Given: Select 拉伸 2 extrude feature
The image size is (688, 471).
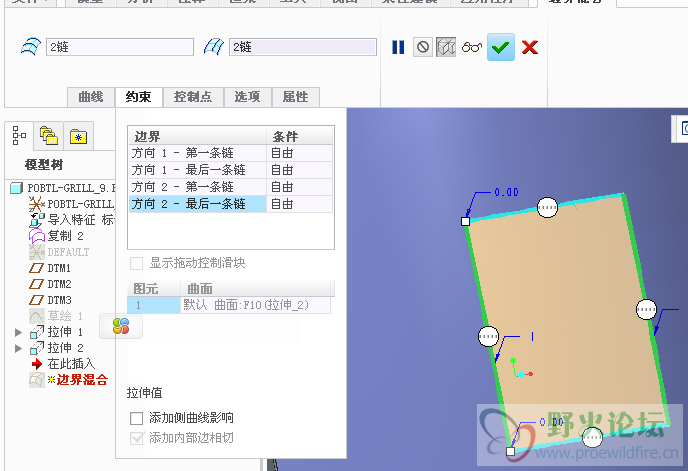Looking at the screenshot, I should (x=57, y=349).
